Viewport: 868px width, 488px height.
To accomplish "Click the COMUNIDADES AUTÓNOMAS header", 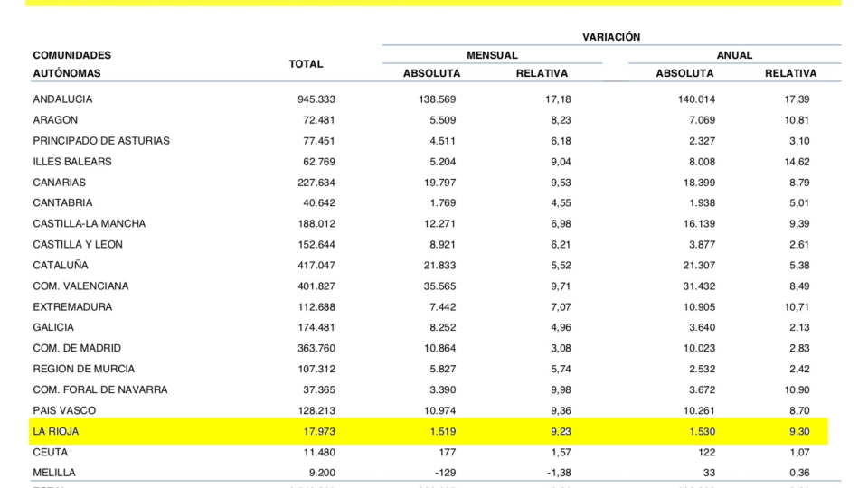I will [x=71, y=64].
